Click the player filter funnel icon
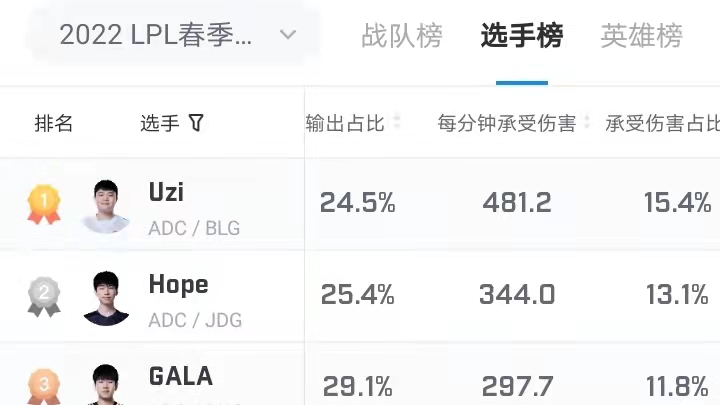 [x=196, y=123]
